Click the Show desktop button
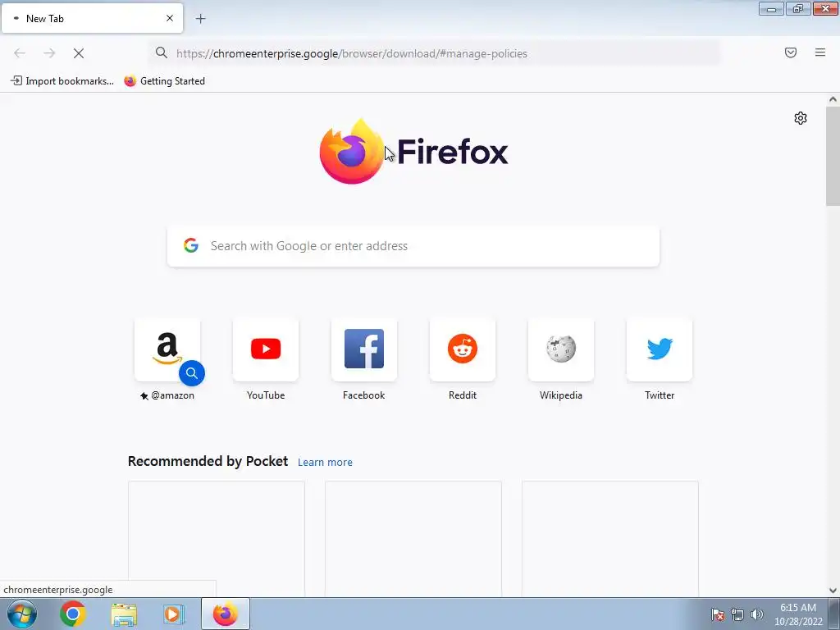 [834, 614]
